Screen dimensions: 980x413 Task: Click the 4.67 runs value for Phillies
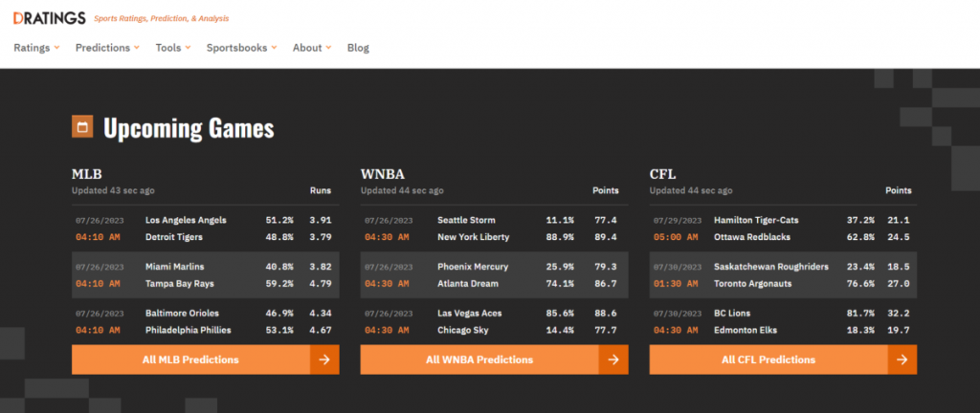[320, 330]
